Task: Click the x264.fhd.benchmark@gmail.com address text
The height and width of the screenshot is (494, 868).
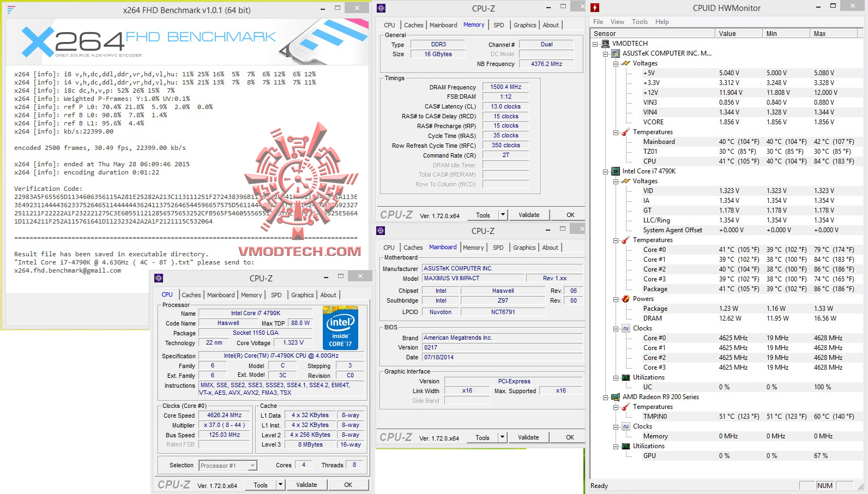Action: [68, 270]
